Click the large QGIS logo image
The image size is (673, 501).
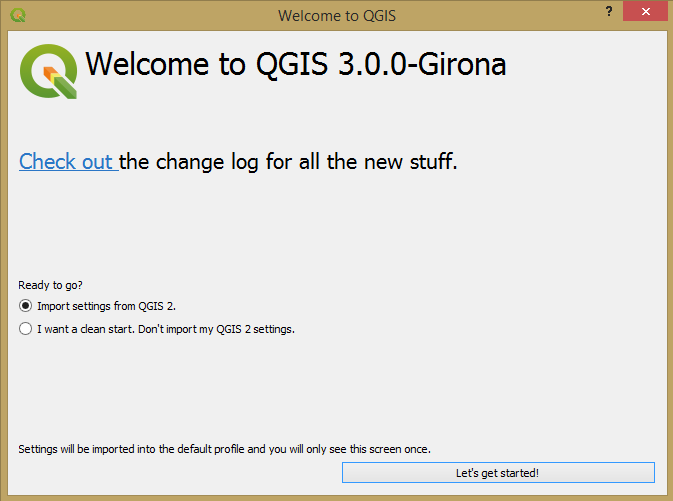click(x=49, y=71)
